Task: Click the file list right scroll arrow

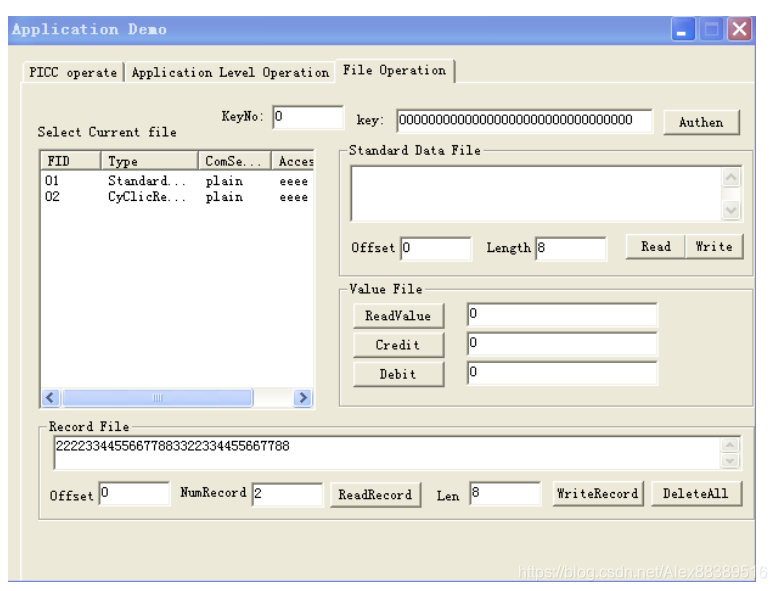Action: coord(303,398)
